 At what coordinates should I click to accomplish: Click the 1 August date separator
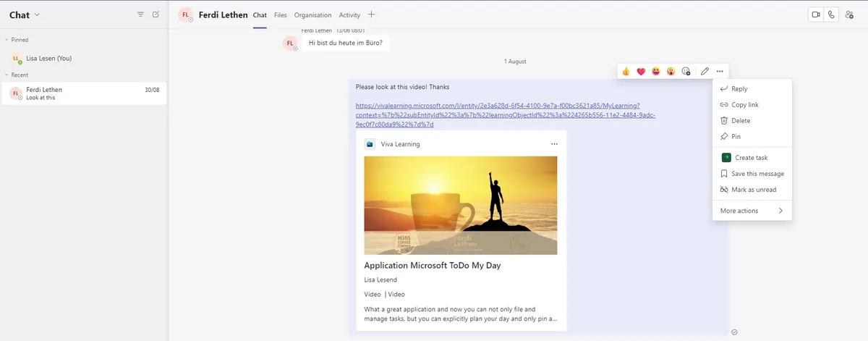click(x=515, y=62)
